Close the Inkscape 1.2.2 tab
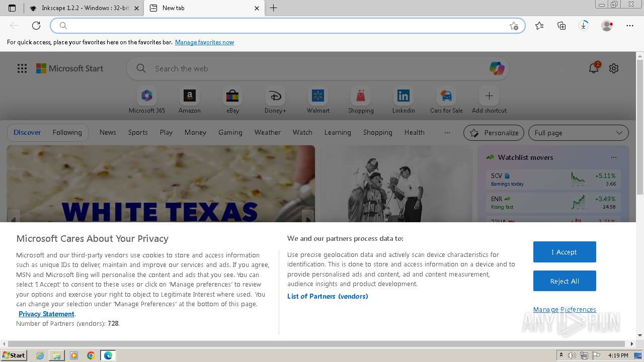 136,8
